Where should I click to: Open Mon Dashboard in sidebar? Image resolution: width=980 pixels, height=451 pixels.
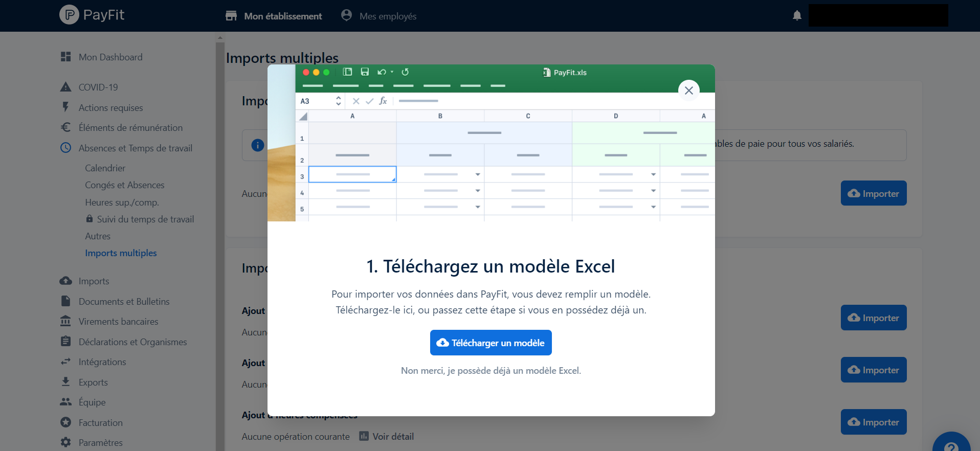click(110, 57)
